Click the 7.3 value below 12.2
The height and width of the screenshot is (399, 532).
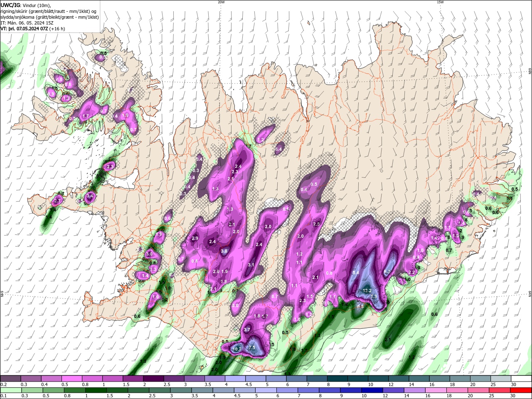pos(374,296)
